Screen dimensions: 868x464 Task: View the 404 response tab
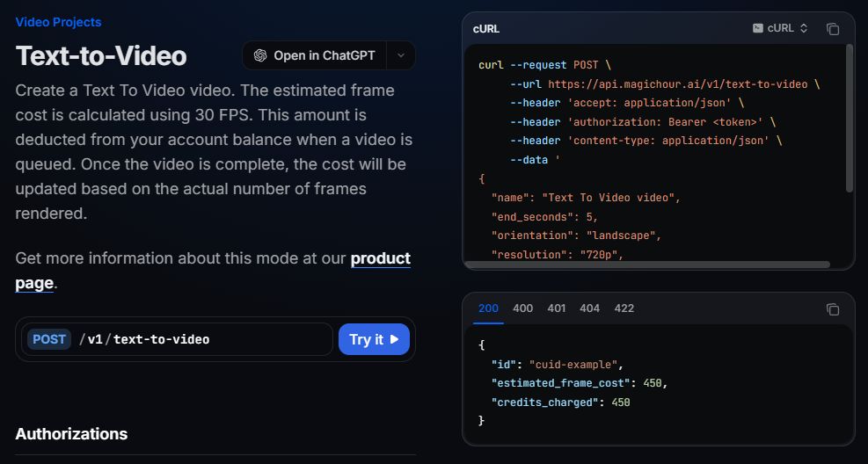coord(589,308)
